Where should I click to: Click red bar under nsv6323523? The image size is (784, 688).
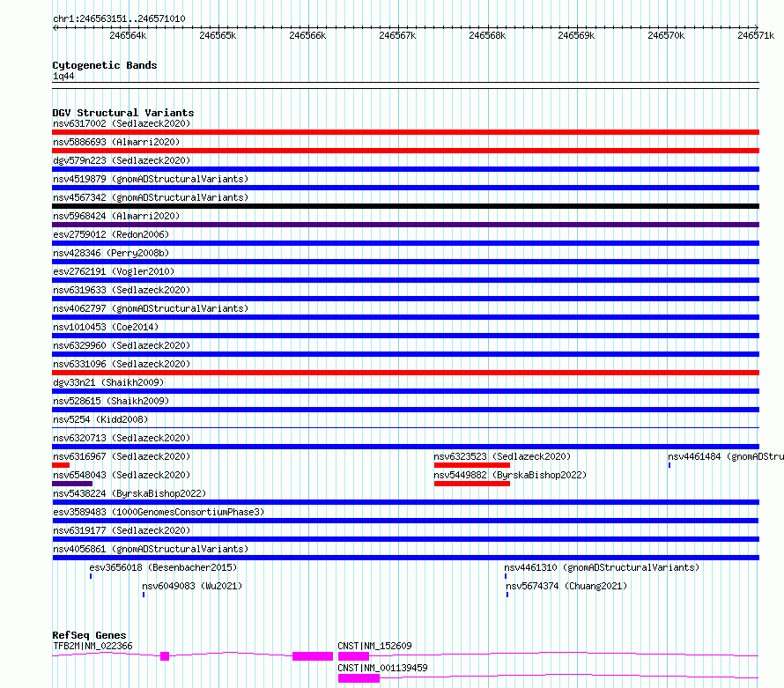(472, 465)
